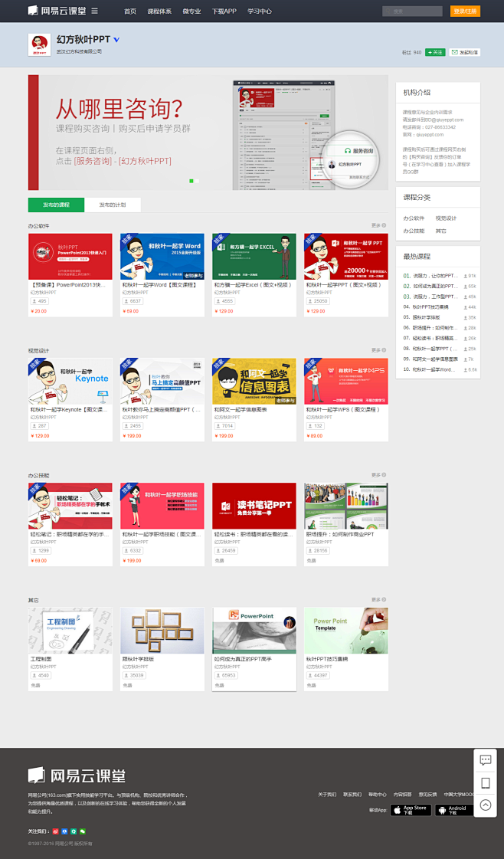Expand 更多 next to 办公技能 section
Image resolution: width=504 pixels, height=859 pixels.
click(377, 475)
